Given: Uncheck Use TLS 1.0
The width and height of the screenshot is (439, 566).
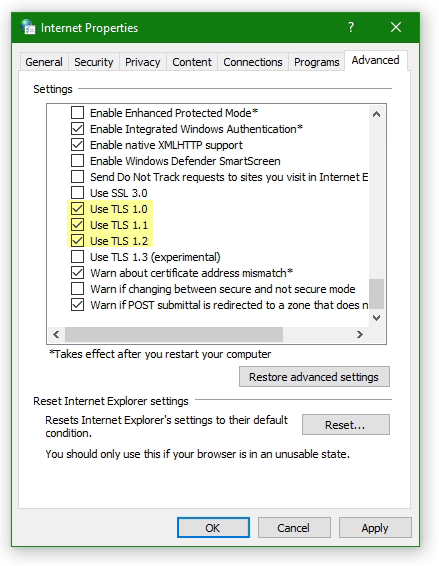Looking at the screenshot, I should 78,209.
